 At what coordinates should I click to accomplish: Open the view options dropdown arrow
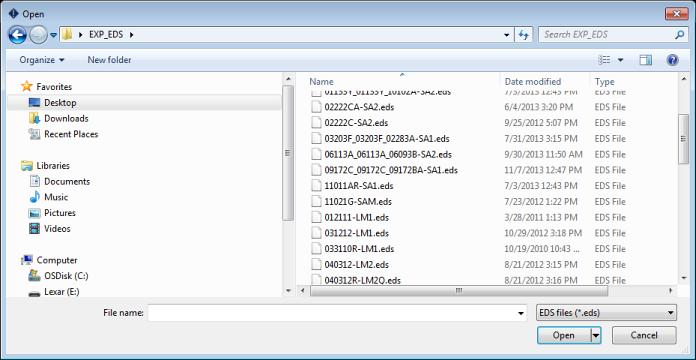(621, 60)
